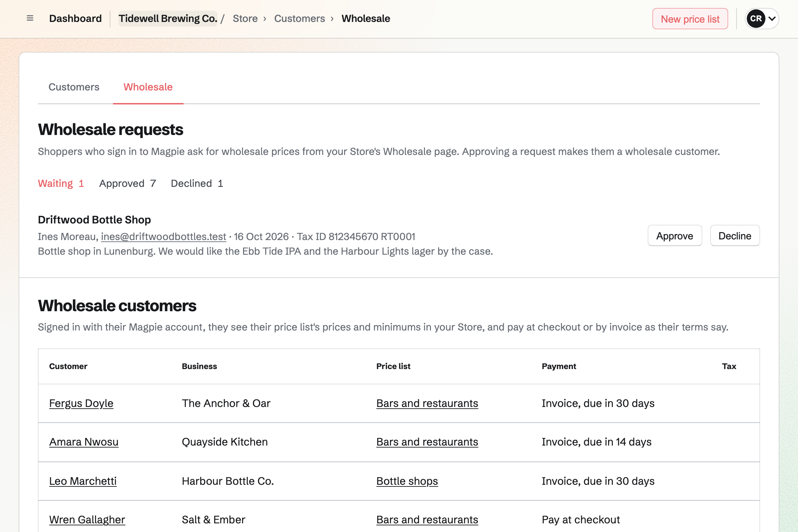This screenshot has height=532, width=798.
Task: Click the New price list button
Action: pyautogui.click(x=690, y=19)
